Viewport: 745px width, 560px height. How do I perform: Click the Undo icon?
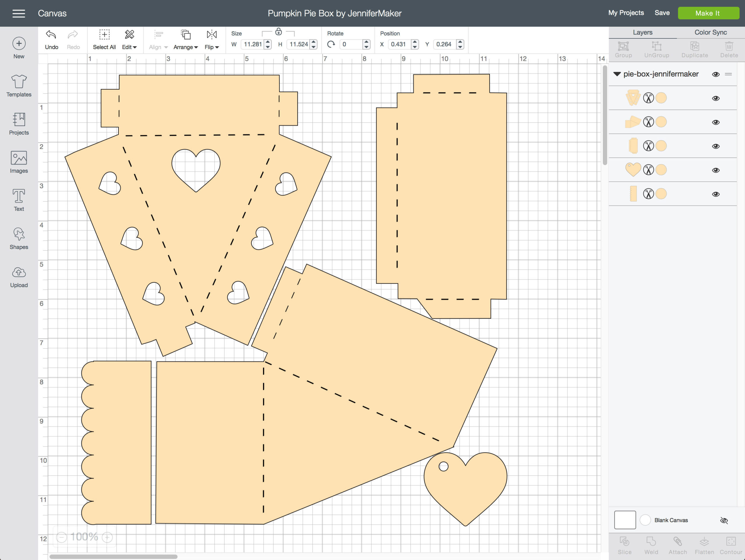pos(51,35)
